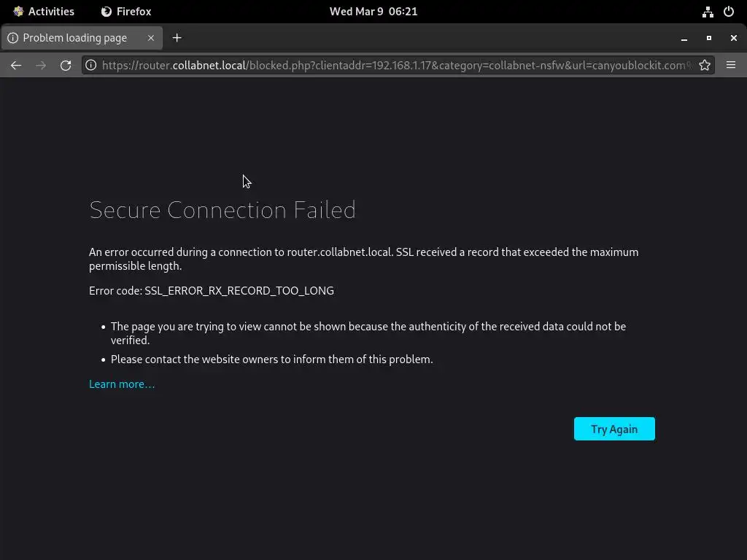Click the site information icon in the address bar
The image size is (747, 560).
pos(91,65)
